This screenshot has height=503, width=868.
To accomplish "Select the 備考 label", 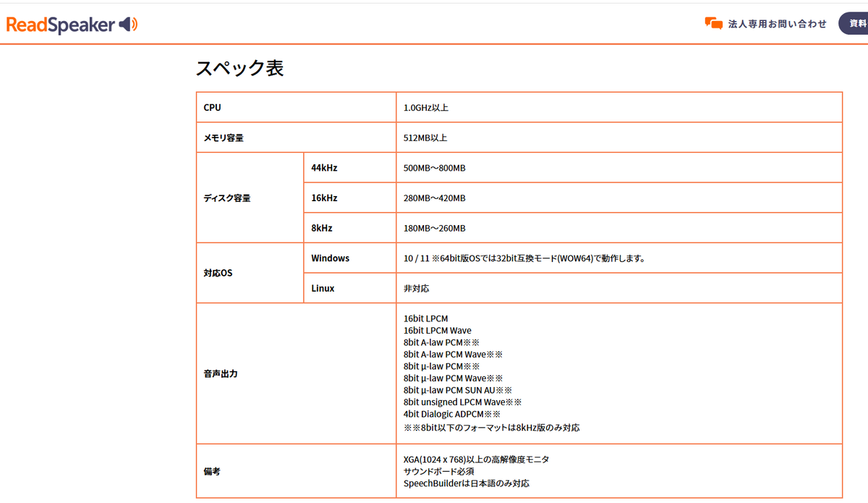I will [211, 471].
